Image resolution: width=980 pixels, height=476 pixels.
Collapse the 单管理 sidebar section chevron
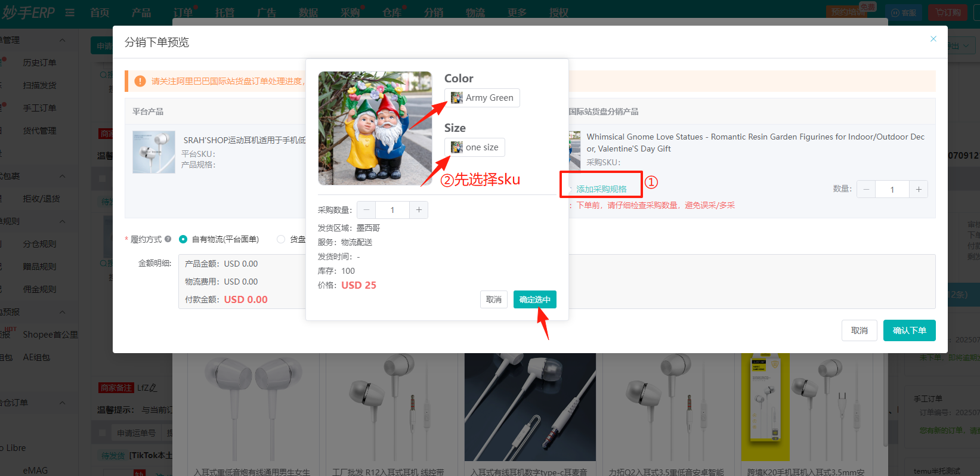click(x=63, y=40)
